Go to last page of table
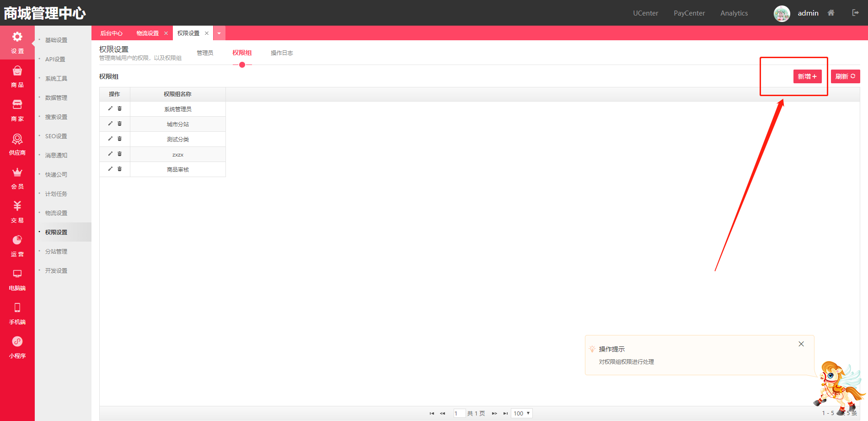Viewport: 868px width, 421px height. coord(505,413)
